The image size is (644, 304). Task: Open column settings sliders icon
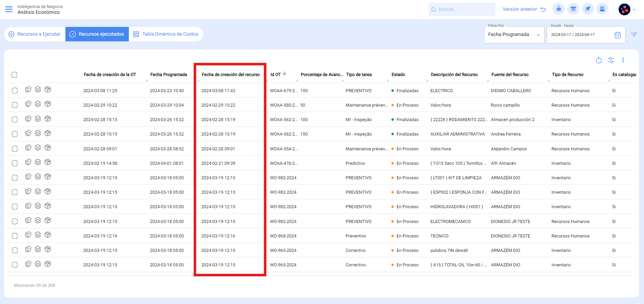611,60
